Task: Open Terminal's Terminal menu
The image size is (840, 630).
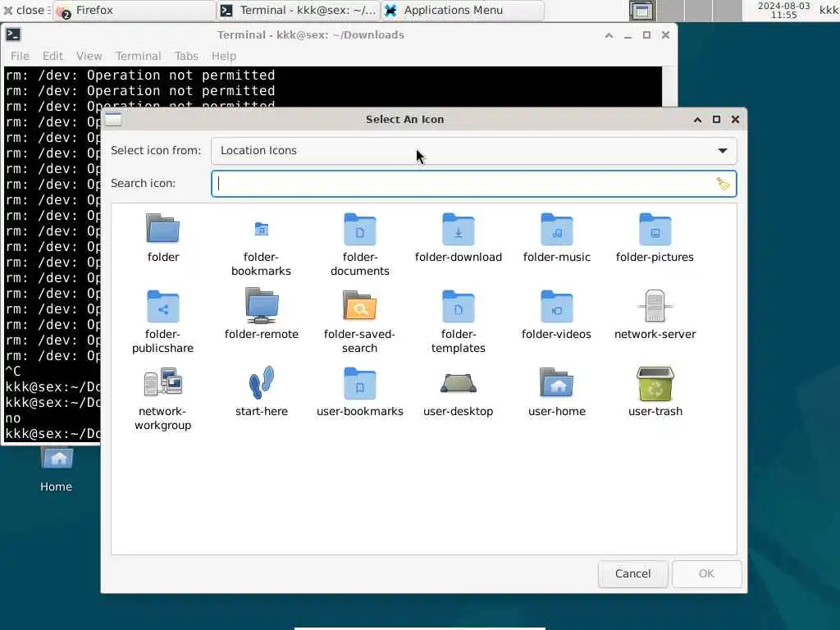Action: [138, 56]
